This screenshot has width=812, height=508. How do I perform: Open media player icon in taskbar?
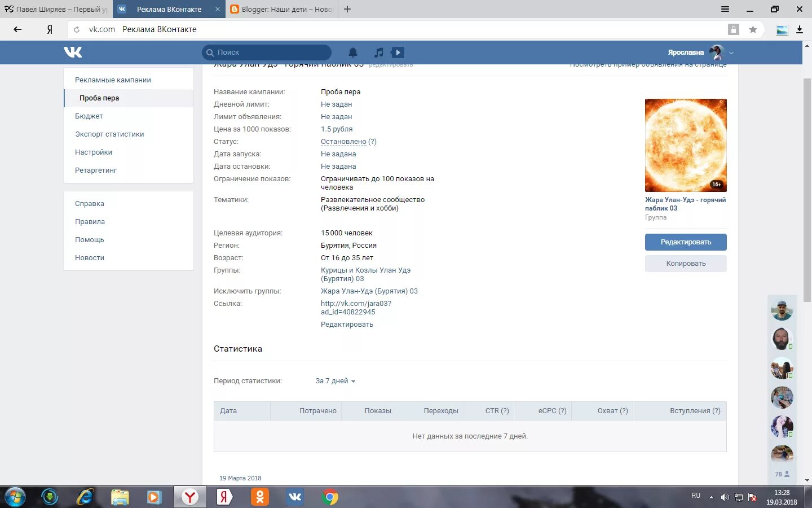[154, 497]
